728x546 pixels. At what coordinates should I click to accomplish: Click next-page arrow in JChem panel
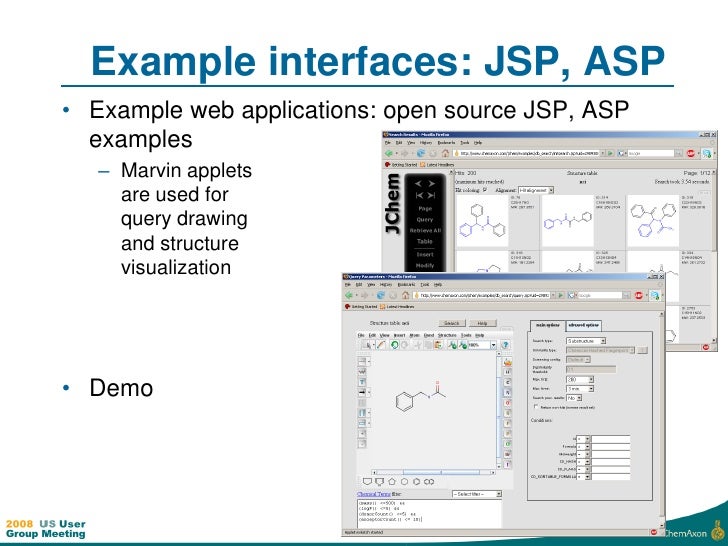click(432, 184)
